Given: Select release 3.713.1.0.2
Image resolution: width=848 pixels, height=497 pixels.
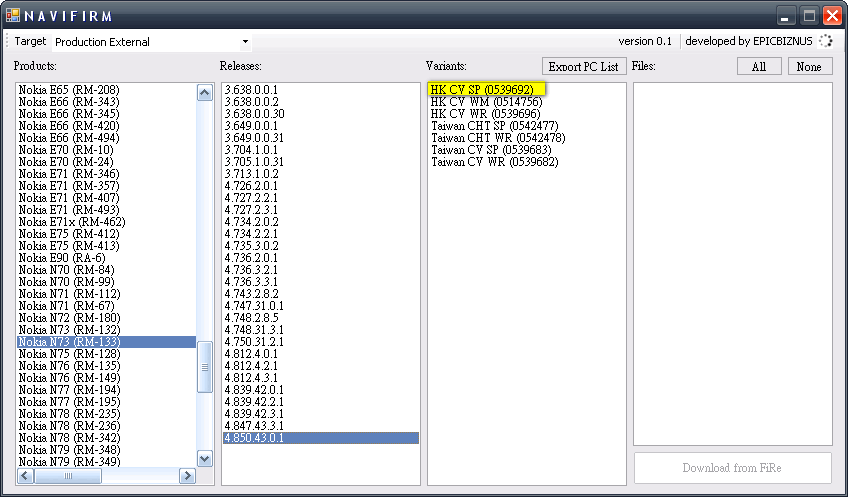Looking at the screenshot, I should (x=251, y=174).
